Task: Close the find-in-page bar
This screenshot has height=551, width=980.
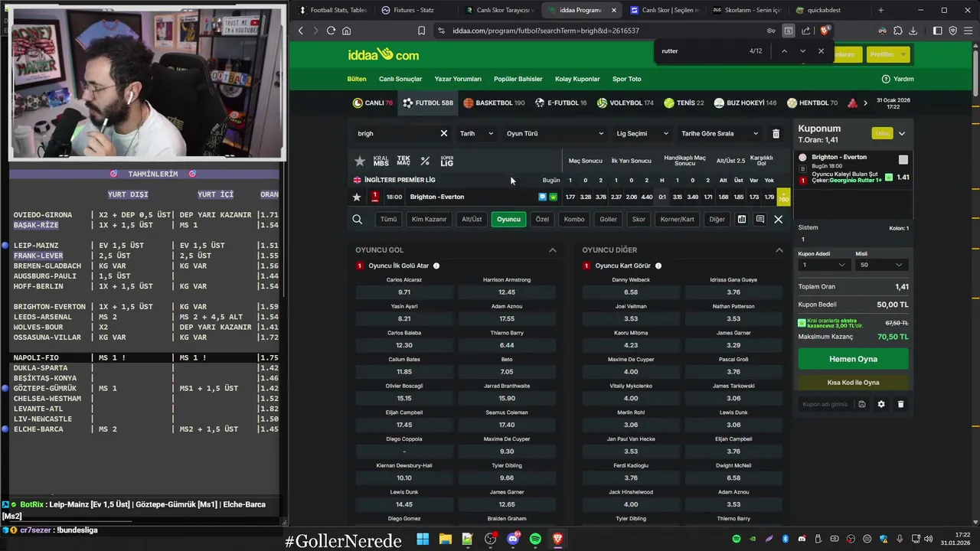Action: coord(821,51)
